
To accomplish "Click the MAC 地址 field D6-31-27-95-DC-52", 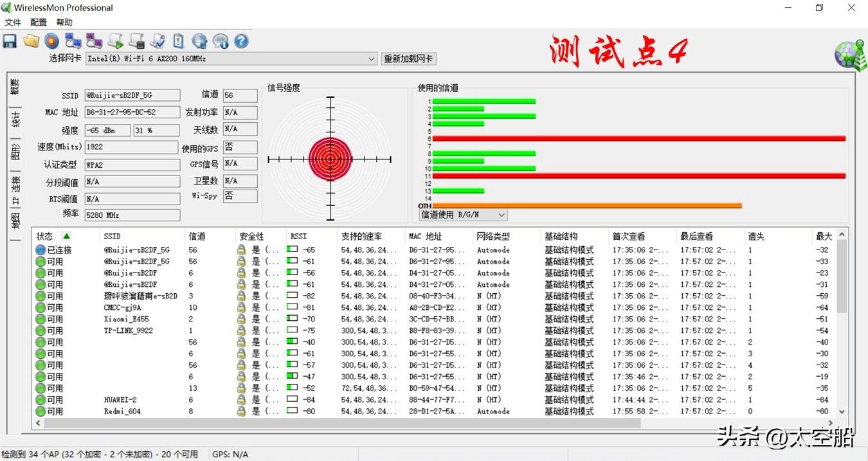I will click(x=132, y=113).
